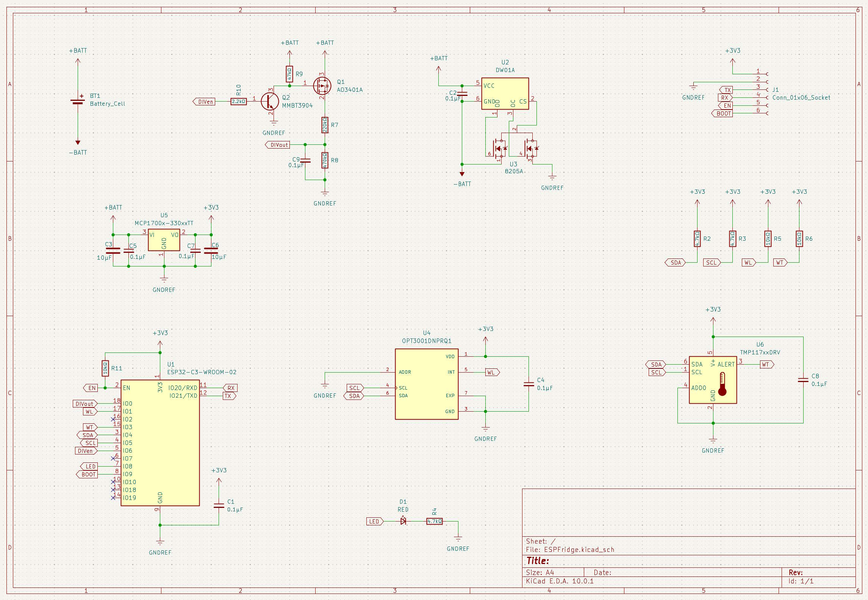Select the R3 4.7kΩ SCL pull-up resistor
Image resolution: width=868 pixels, height=600 pixels.
732,239
